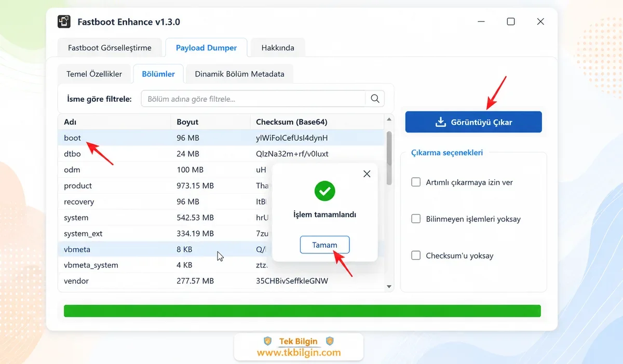
Task: Confirm with the Tamam button
Action: 324,245
